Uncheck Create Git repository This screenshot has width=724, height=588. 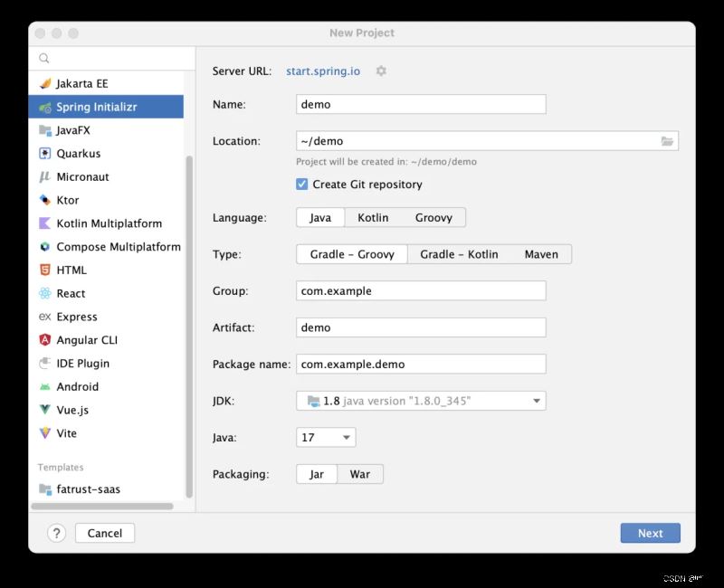[302, 185]
